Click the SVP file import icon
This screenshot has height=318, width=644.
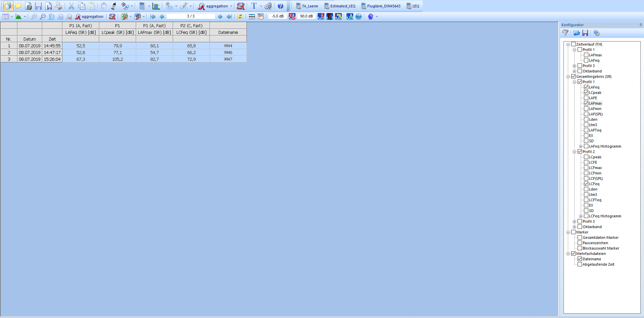tap(29, 6)
